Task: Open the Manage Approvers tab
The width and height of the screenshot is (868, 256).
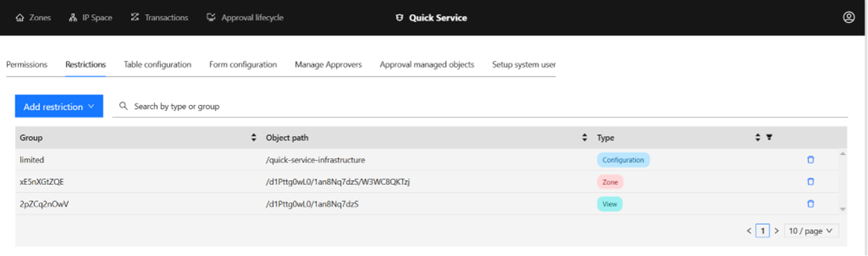Action: point(328,65)
